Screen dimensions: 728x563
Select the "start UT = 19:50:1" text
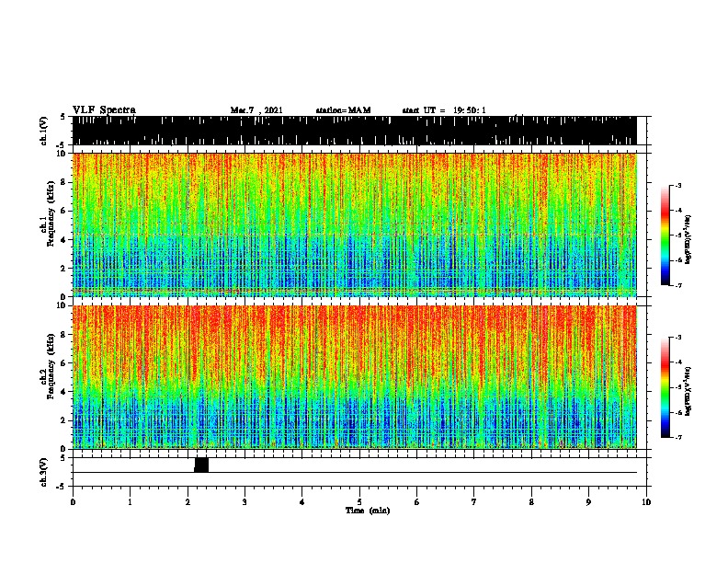444,110
